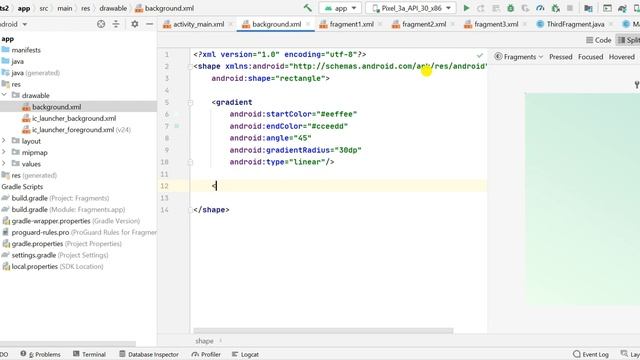The height and width of the screenshot is (360, 640).
Task: Run app with coverage icon
Action: 525,8
